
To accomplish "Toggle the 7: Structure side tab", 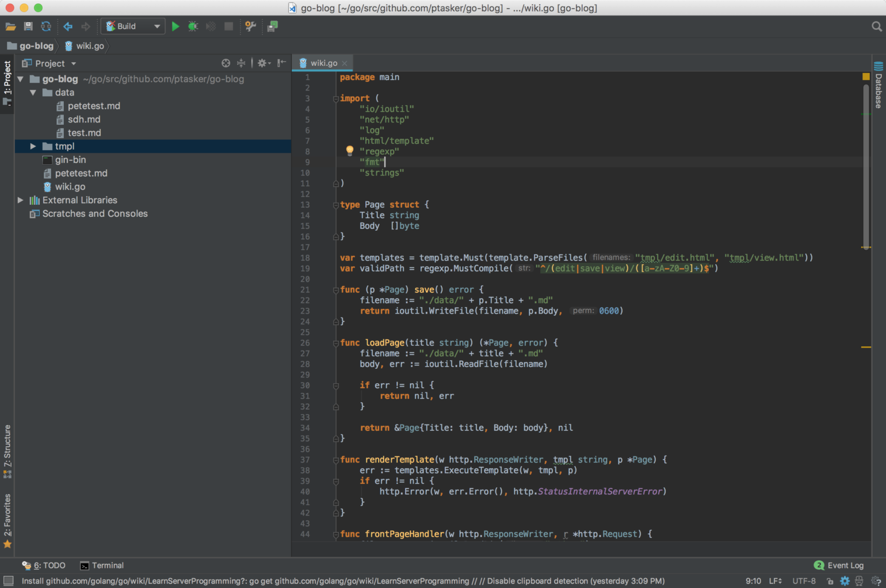I will pos(7,452).
